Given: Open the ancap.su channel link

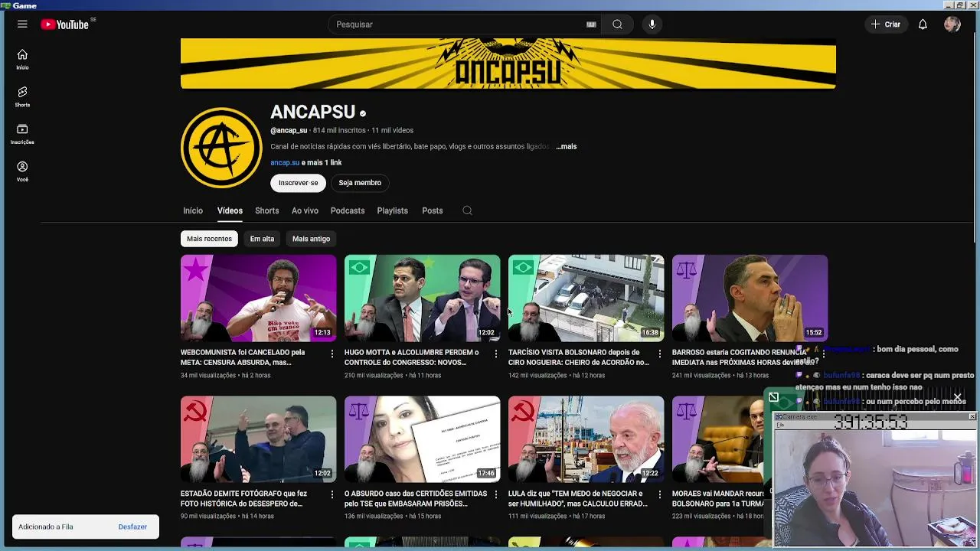Looking at the screenshot, I should tap(285, 162).
